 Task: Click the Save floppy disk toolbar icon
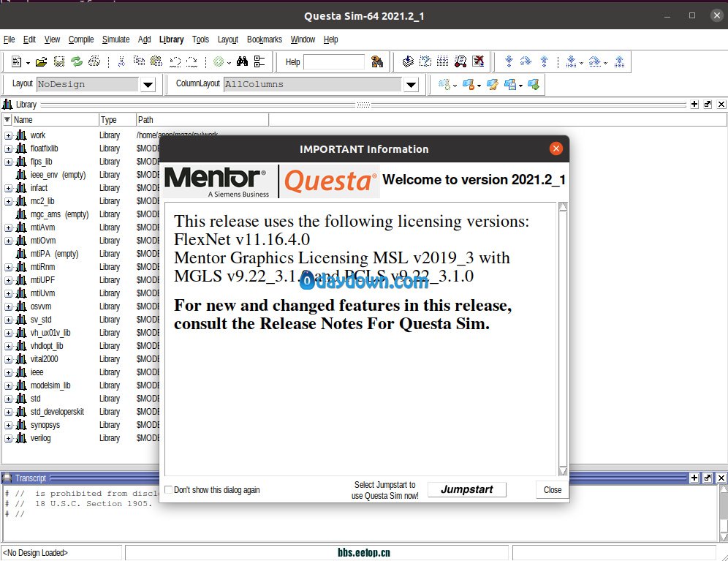point(59,61)
